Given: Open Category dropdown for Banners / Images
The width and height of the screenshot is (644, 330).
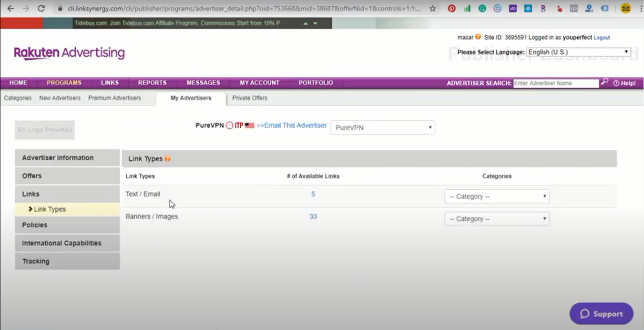Looking at the screenshot, I should point(497,219).
